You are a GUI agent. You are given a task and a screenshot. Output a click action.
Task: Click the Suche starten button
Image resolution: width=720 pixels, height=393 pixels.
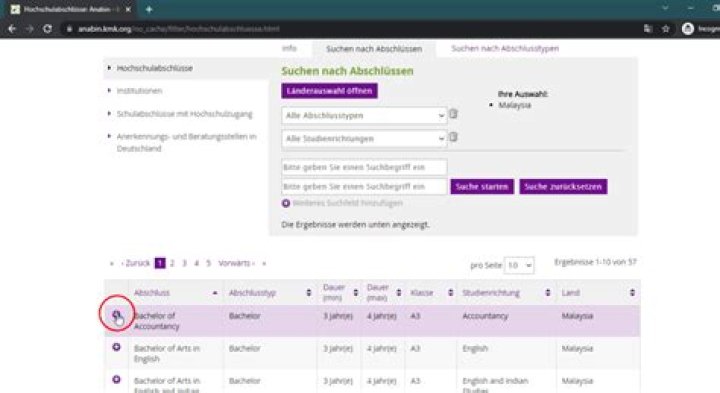click(482, 186)
